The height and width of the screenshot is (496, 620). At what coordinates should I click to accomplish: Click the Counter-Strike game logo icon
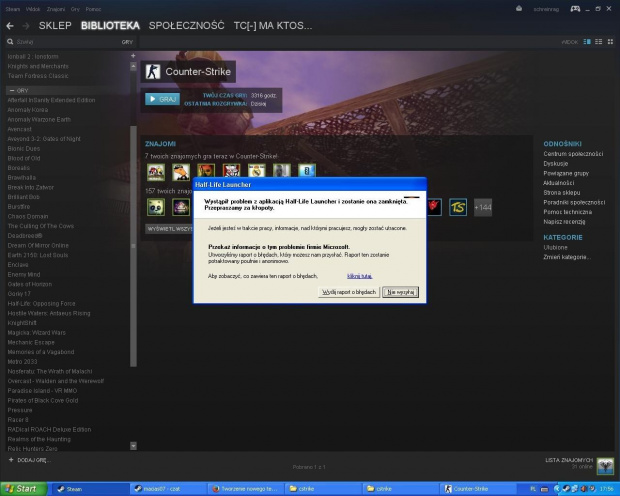click(153, 72)
